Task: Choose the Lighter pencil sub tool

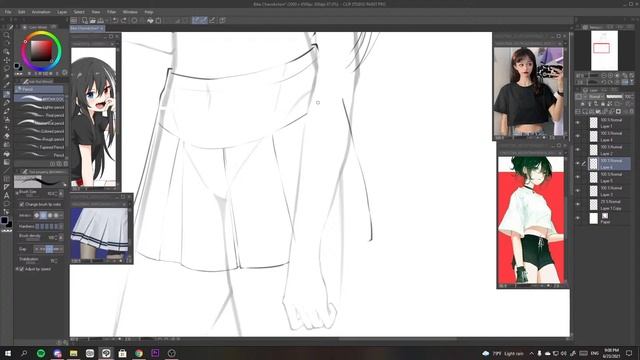Action: tap(40, 107)
